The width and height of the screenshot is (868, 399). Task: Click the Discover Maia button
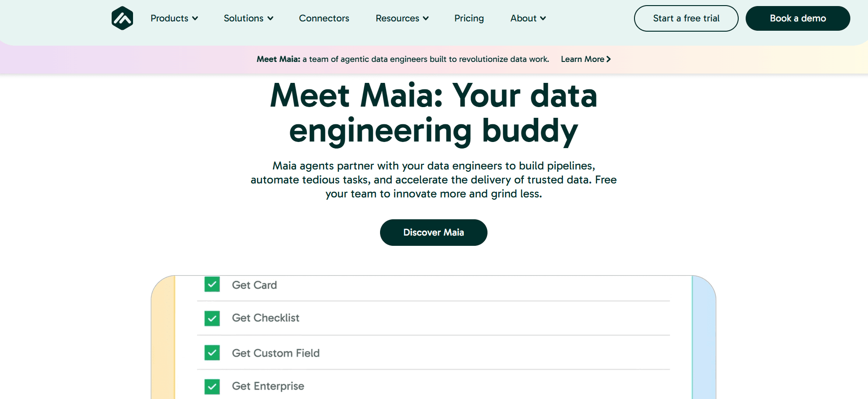coord(434,232)
